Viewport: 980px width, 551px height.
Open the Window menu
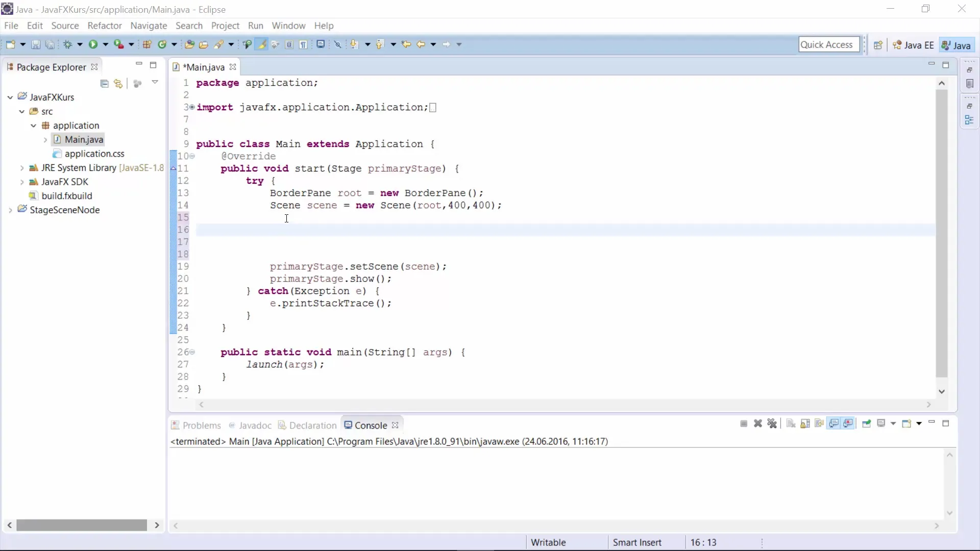[x=288, y=26]
